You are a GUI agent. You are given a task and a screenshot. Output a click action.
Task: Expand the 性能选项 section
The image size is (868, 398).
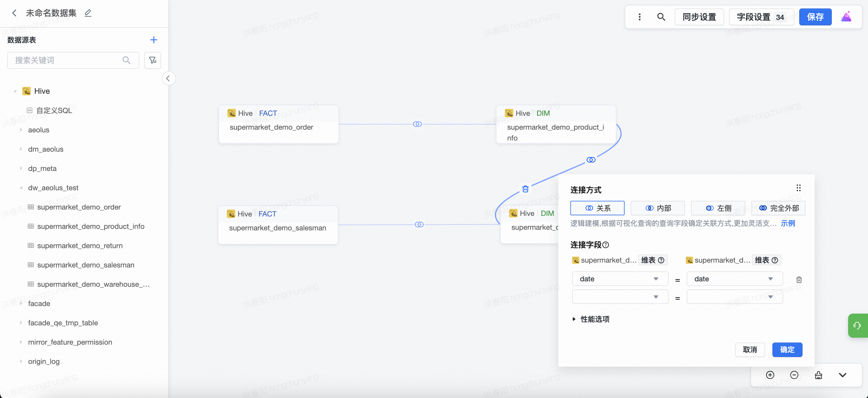coord(591,319)
